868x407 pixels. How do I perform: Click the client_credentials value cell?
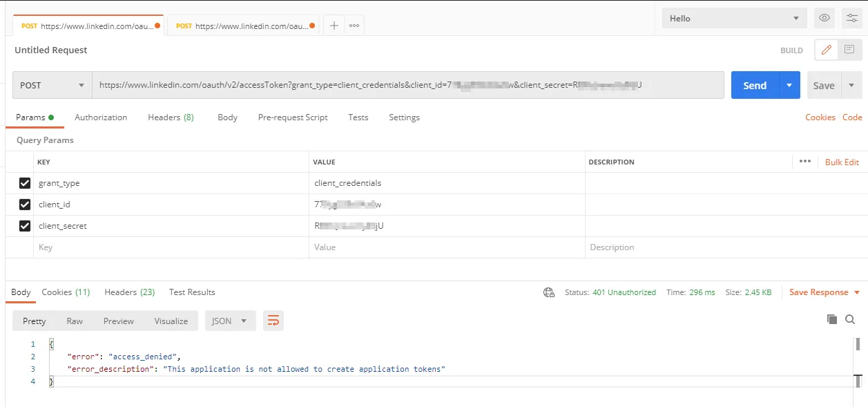[x=447, y=183]
